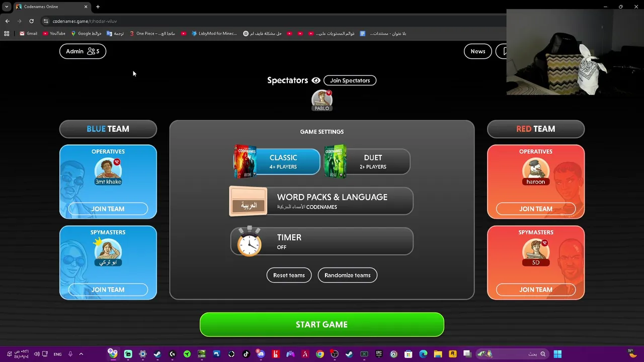Open the Google Translate bookmark
The height and width of the screenshot is (362, 644).
coord(115,34)
